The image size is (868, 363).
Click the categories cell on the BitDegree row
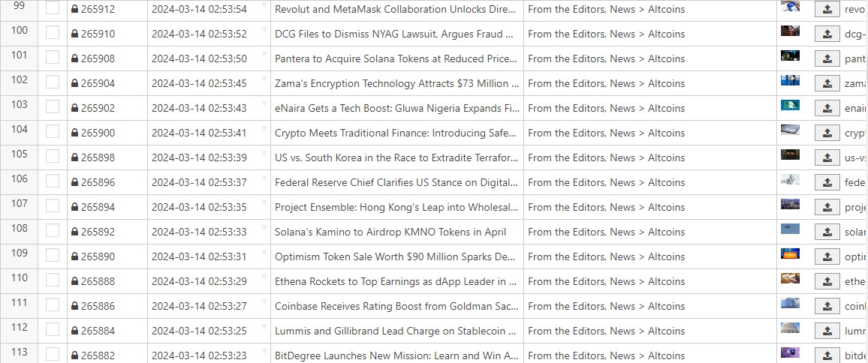click(x=606, y=355)
